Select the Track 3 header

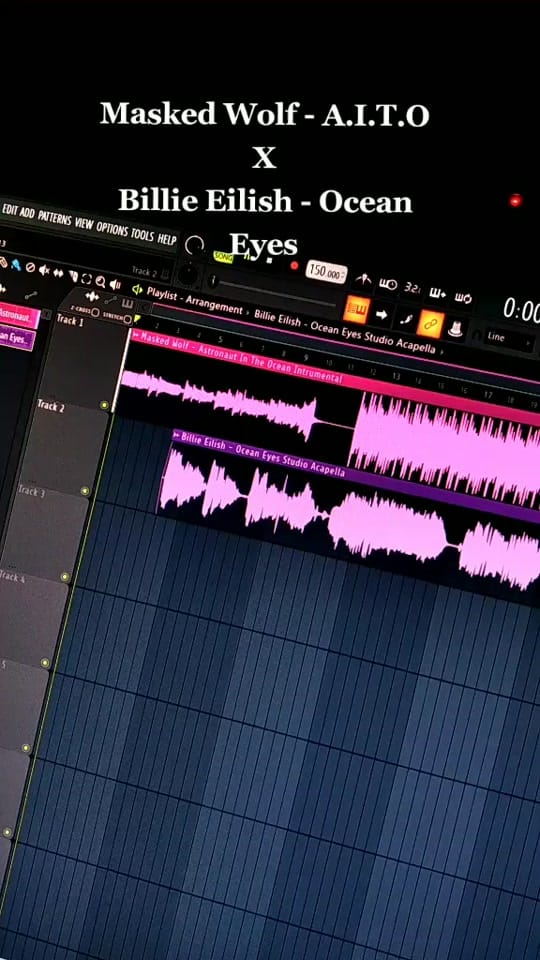pos(44,534)
